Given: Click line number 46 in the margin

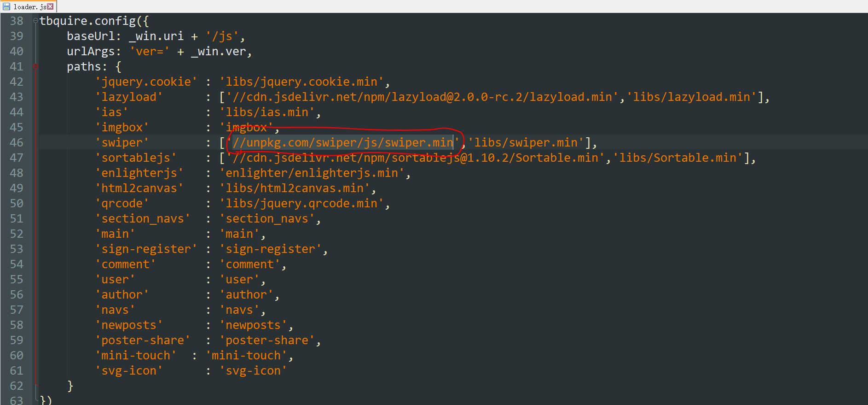Looking at the screenshot, I should pos(17,142).
